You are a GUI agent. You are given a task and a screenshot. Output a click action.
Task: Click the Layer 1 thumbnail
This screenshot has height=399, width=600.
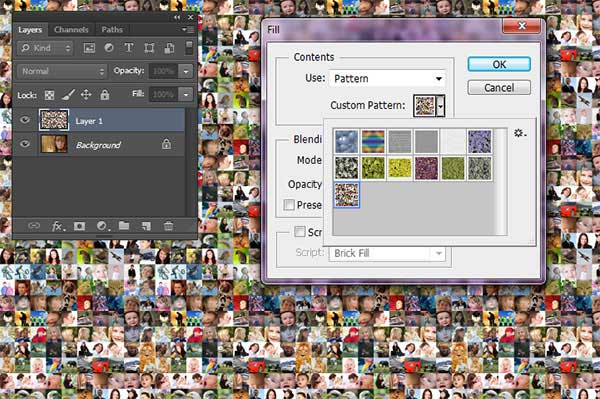54,120
